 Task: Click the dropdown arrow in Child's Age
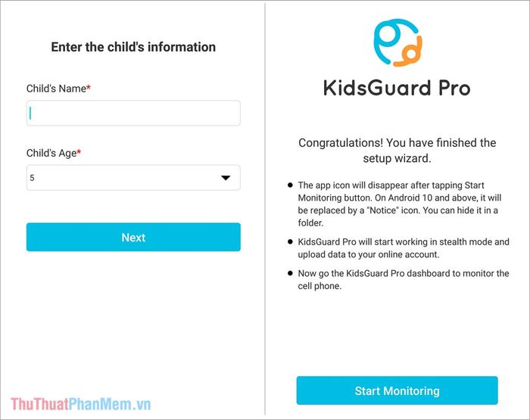pos(225,178)
